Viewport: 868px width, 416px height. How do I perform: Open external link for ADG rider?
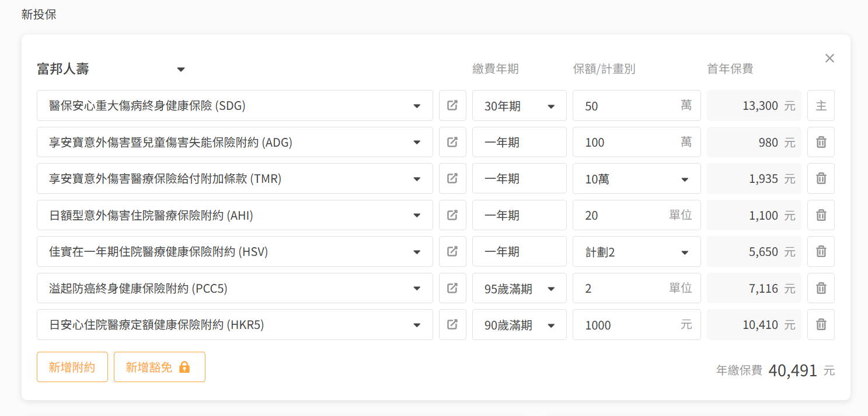[452, 142]
